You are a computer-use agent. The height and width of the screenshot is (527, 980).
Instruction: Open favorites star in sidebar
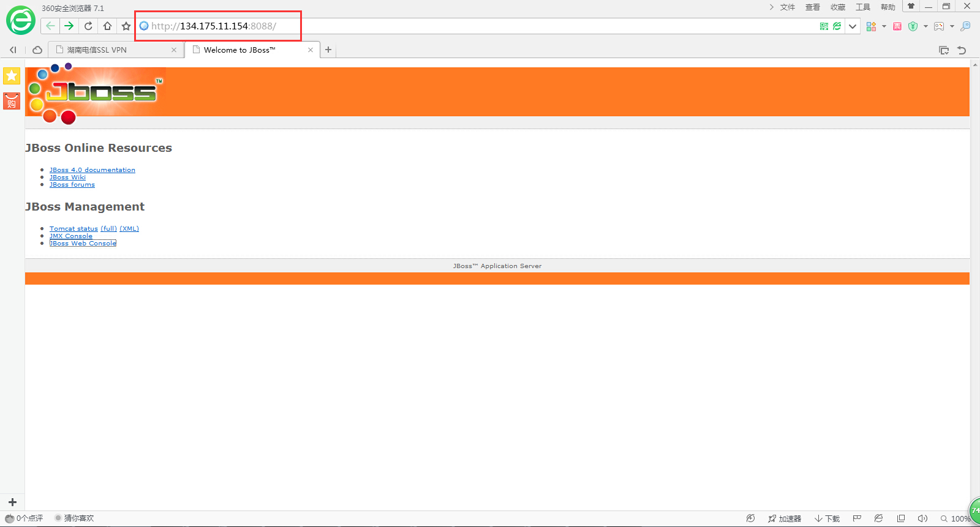click(x=12, y=76)
